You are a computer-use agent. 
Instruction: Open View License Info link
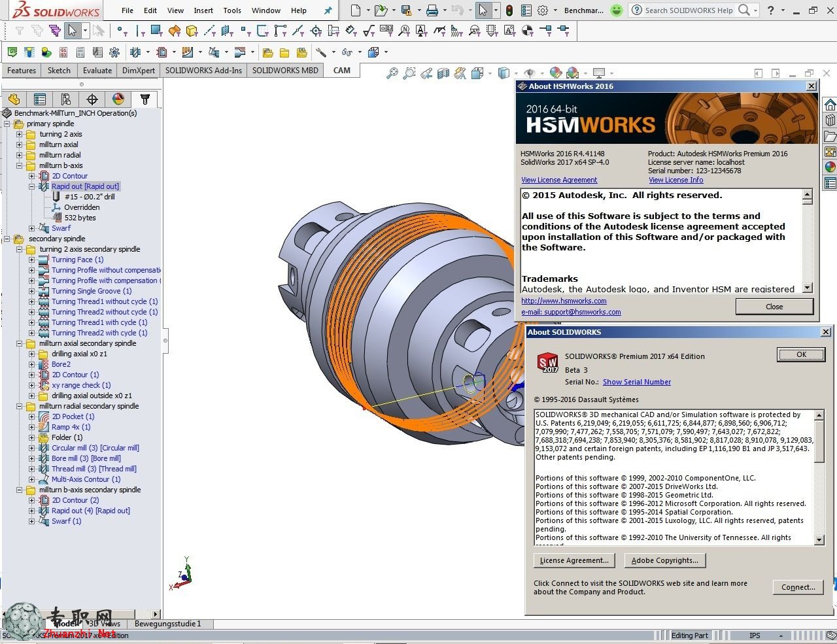[676, 180]
